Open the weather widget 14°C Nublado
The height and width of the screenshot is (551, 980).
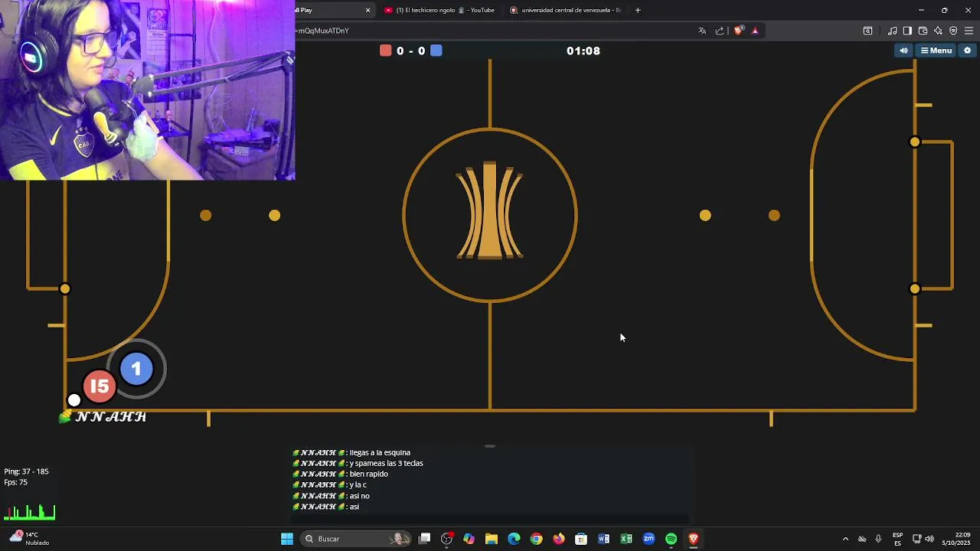28,539
